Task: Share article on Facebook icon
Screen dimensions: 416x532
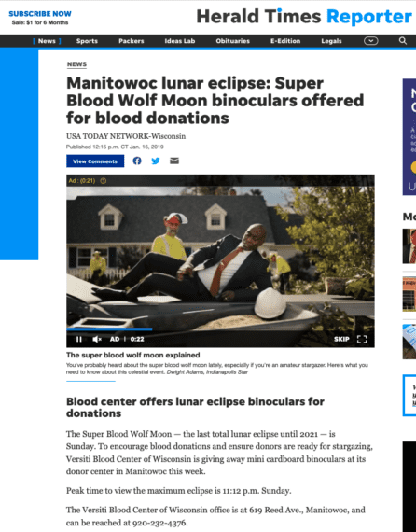Action: pyautogui.click(x=137, y=161)
